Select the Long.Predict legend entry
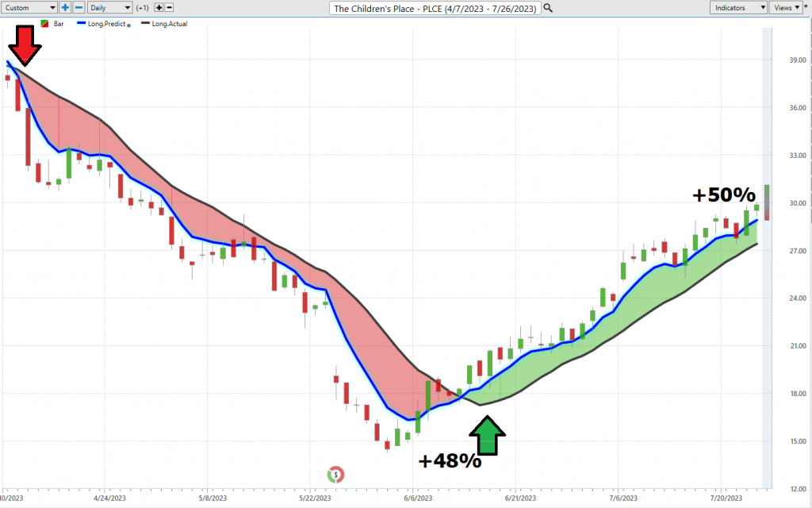Screen dimensions: 812x508 point(106,24)
